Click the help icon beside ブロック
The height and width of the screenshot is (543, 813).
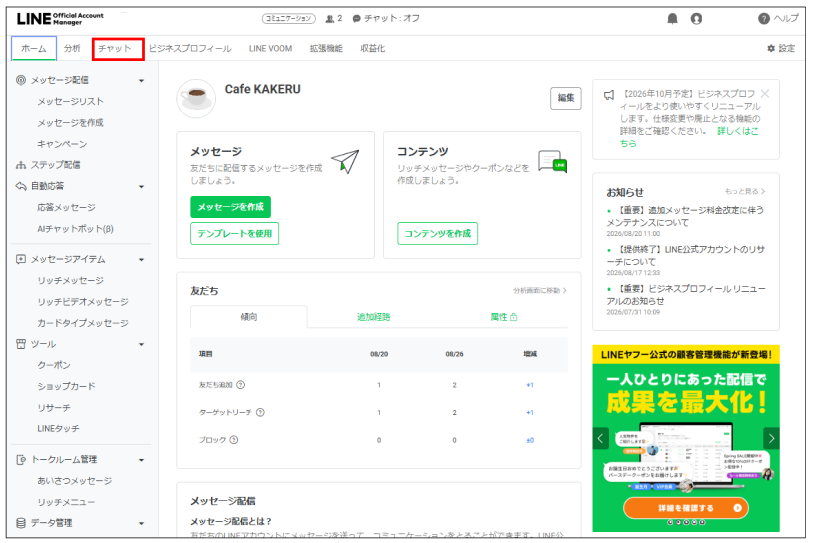click(234, 440)
